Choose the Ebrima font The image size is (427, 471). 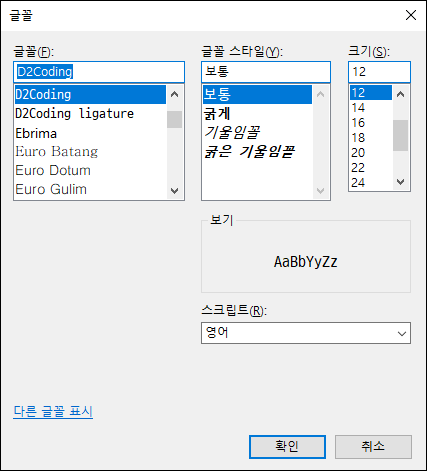coord(90,133)
